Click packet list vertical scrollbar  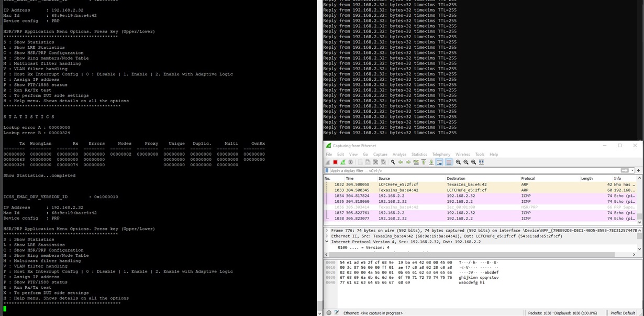point(639,201)
